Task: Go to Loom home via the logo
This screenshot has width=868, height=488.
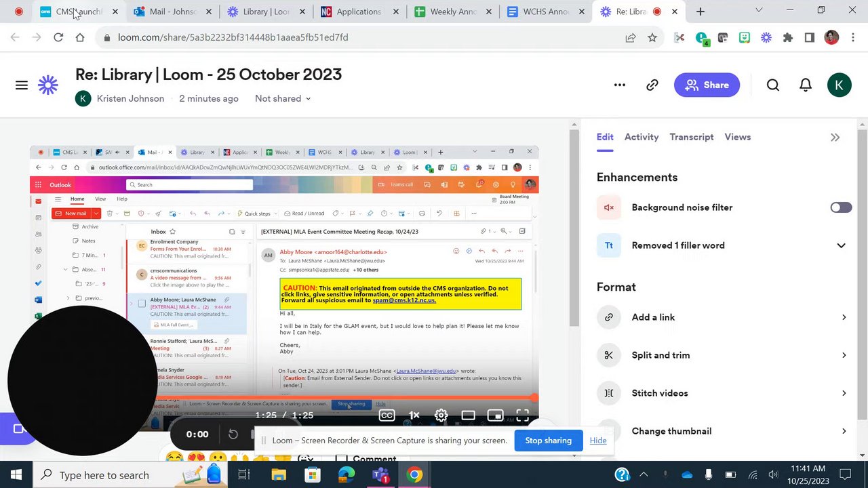Action: [x=48, y=85]
